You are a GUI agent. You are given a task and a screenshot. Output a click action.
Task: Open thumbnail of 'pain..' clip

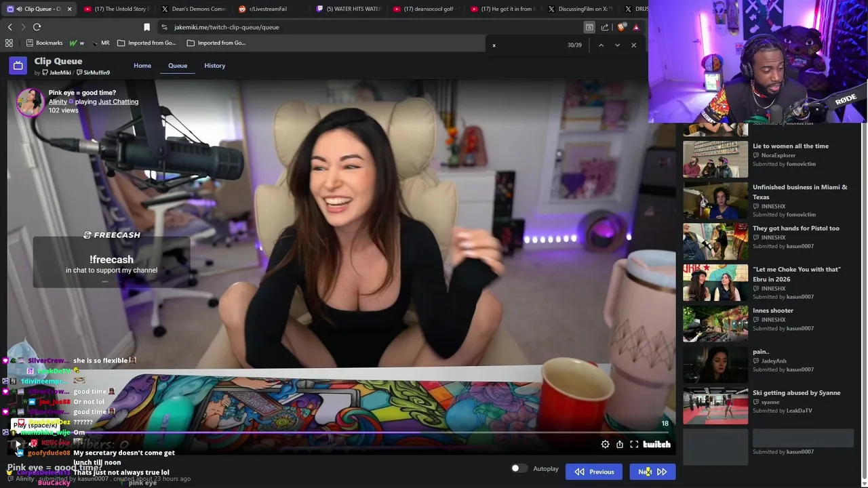click(715, 365)
